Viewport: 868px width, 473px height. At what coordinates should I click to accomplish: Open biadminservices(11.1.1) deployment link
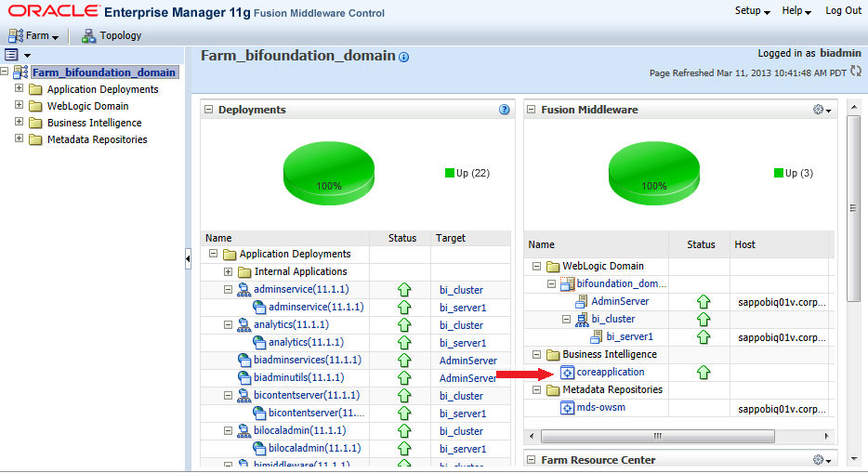point(308,361)
